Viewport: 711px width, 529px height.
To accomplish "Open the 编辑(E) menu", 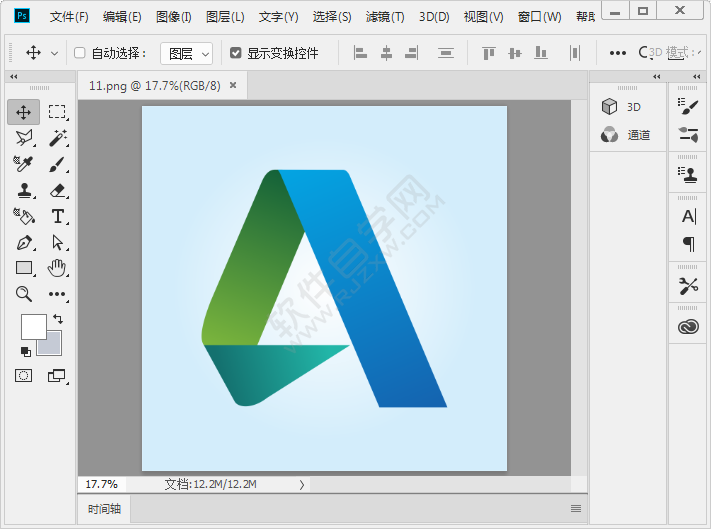I will [x=122, y=17].
